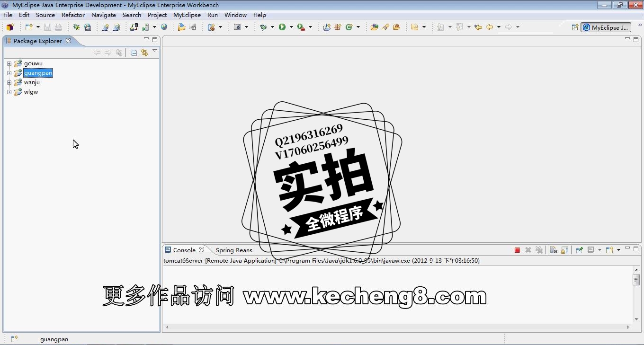
Task: Open the Back history dropdown arrow
Action: pos(499,27)
